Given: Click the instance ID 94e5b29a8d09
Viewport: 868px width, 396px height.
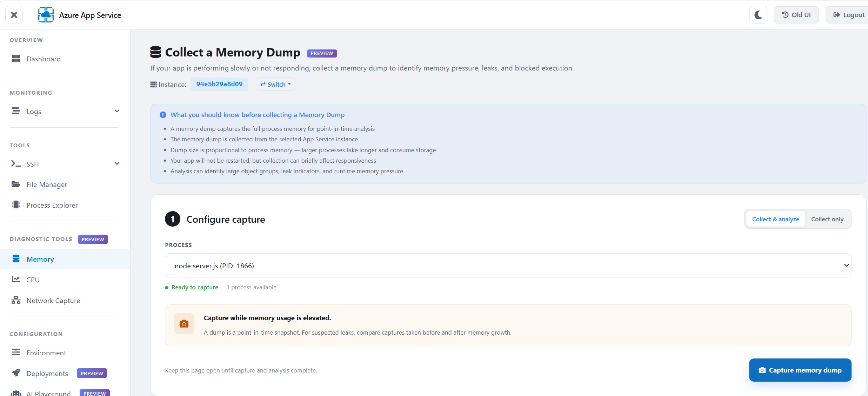Looking at the screenshot, I should click(x=219, y=84).
